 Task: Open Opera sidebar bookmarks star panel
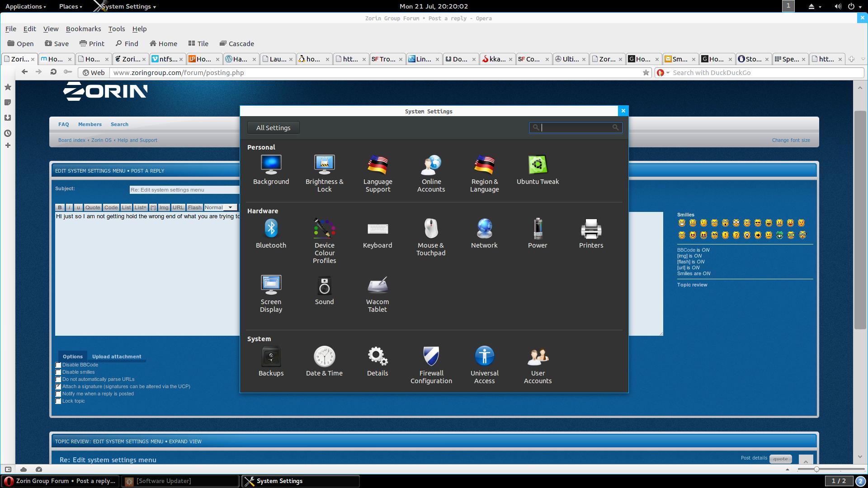pyautogui.click(x=8, y=87)
